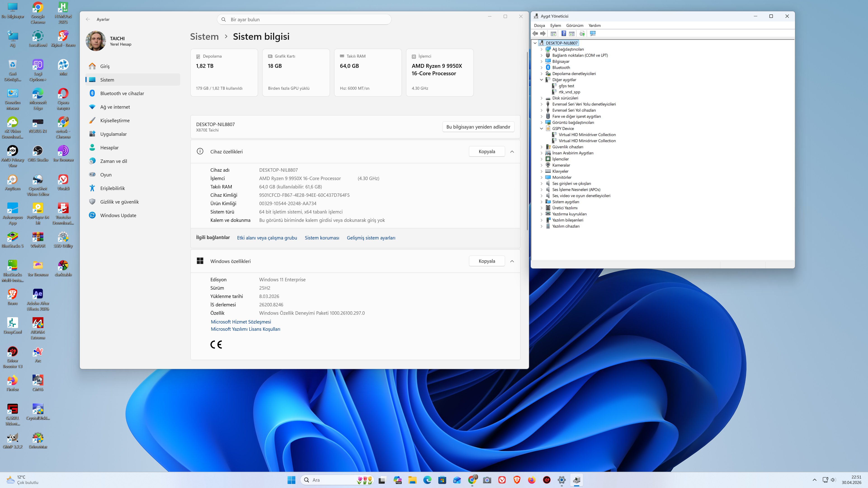The width and height of the screenshot is (868, 488).
Task: Click the Back arrow in Device Manager toolbar
Action: [x=535, y=33]
